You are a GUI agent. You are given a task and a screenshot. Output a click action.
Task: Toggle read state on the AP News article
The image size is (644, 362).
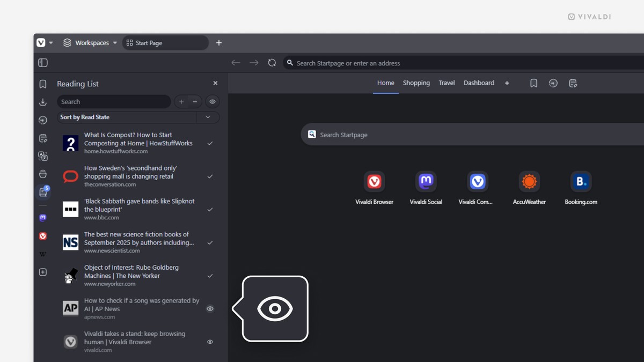(x=210, y=308)
